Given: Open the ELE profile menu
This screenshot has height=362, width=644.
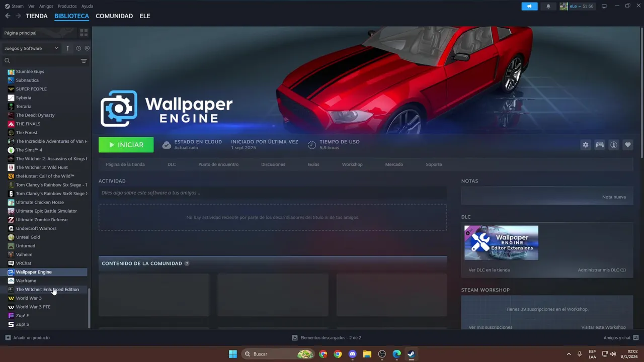Looking at the screenshot, I should (145, 16).
